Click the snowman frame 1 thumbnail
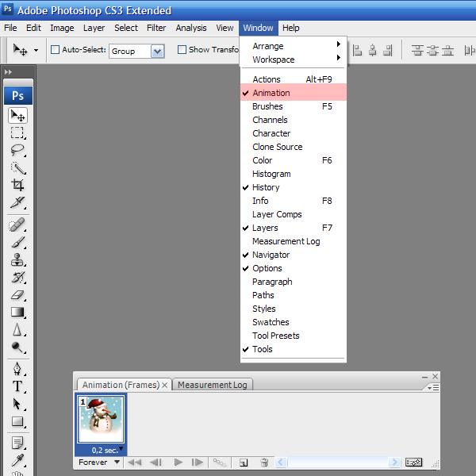Screen dimensions: 476x476 [101, 420]
